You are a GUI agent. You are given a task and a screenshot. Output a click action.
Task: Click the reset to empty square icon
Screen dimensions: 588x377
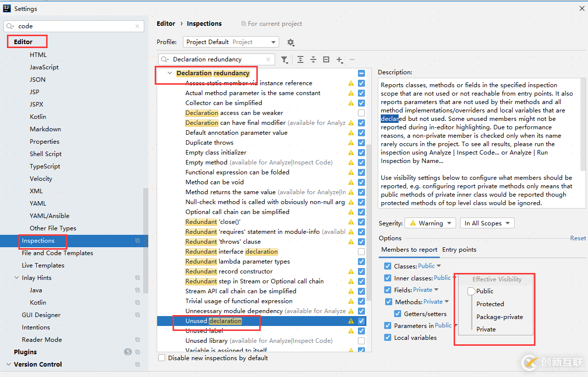tap(326, 59)
